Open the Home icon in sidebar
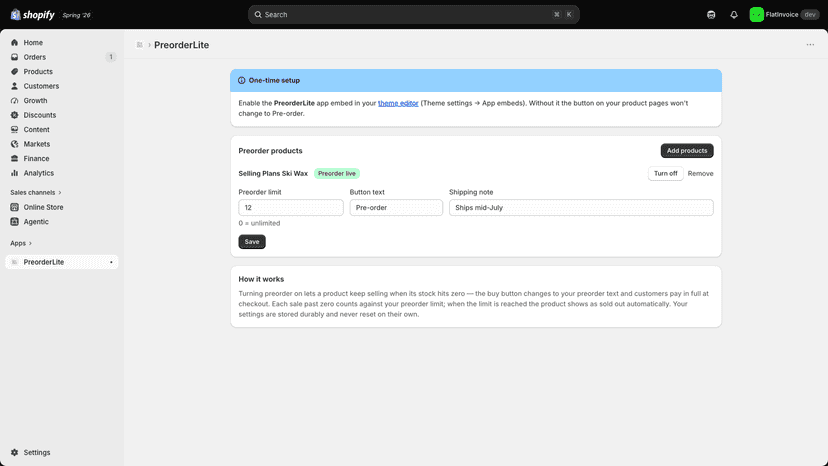Image resolution: width=828 pixels, height=466 pixels. (x=14, y=42)
